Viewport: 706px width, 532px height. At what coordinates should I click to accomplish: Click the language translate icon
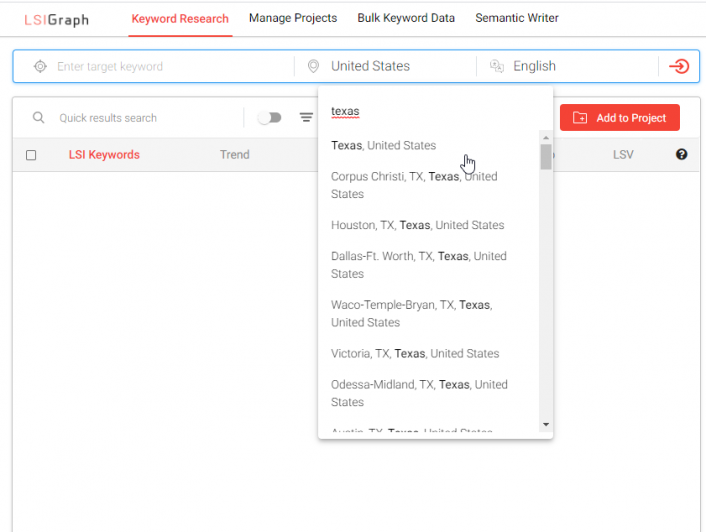(497, 66)
